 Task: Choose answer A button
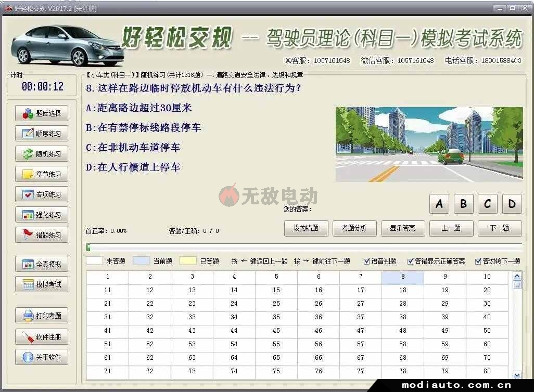[439, 204]
